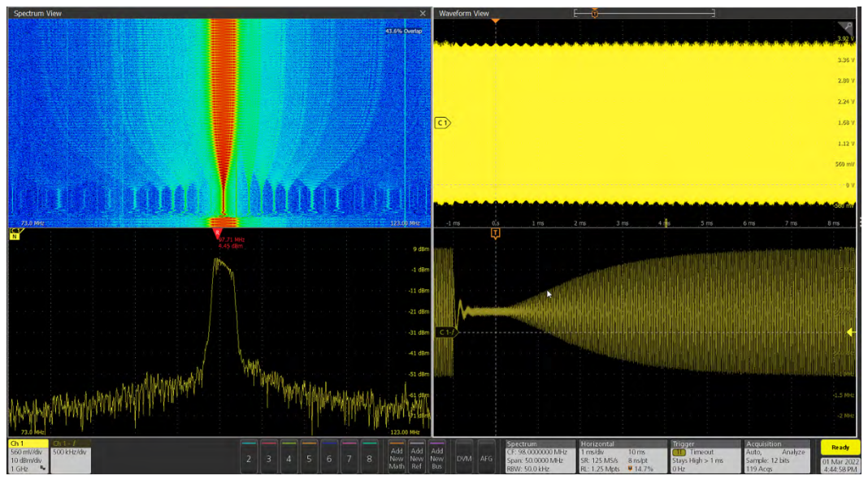Select the Waveform View title tab
The height and width of the screenshot is (480, 868).
pyautogui.click(x=464, y=14)
